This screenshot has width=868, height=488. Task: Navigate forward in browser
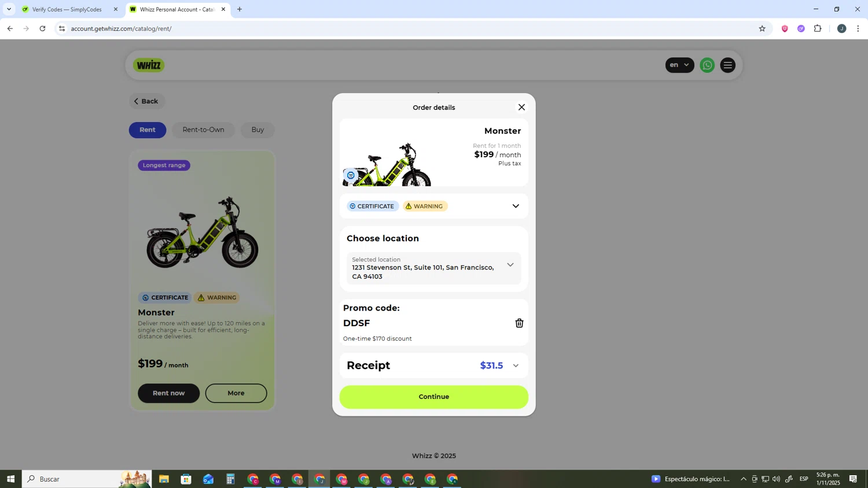coord(26,28)
